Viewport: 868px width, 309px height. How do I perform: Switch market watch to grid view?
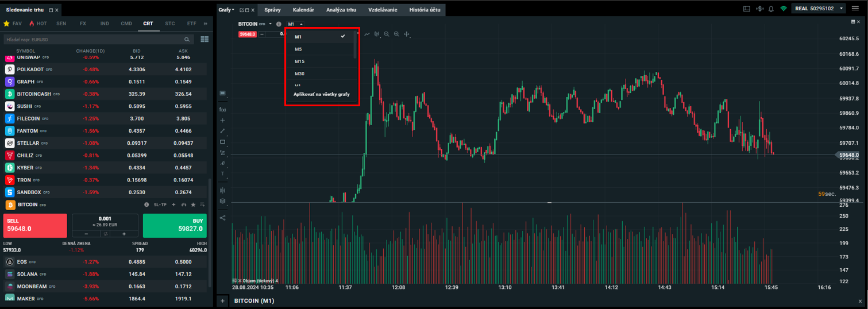205,40
